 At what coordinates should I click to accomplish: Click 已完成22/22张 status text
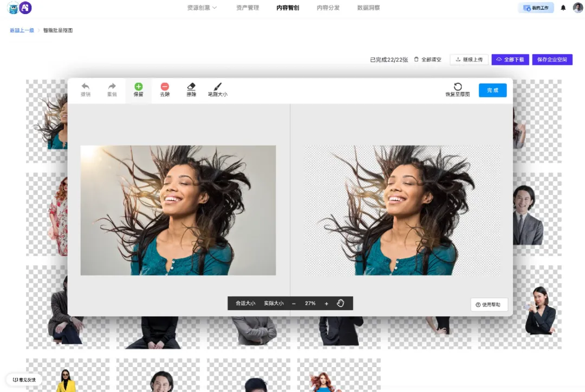(389, 60)
